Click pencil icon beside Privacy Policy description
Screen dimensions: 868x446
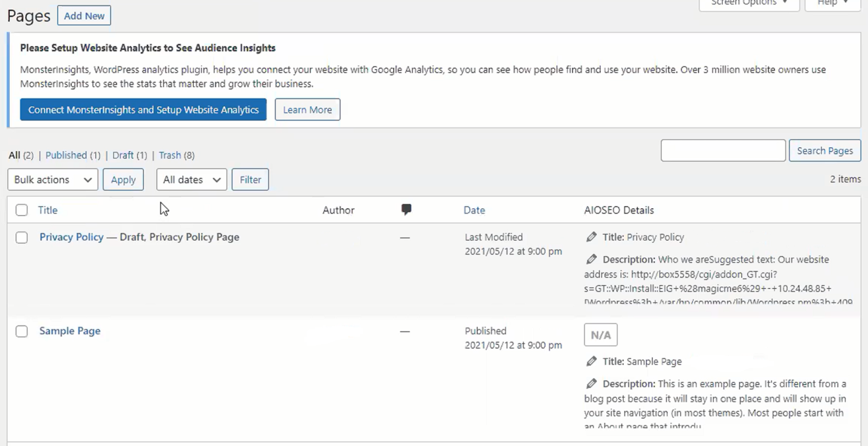coord(591,259)
